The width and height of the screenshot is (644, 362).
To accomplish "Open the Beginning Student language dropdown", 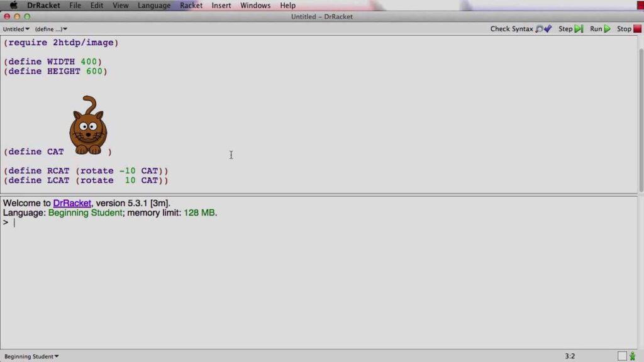I will click(31, 356).
